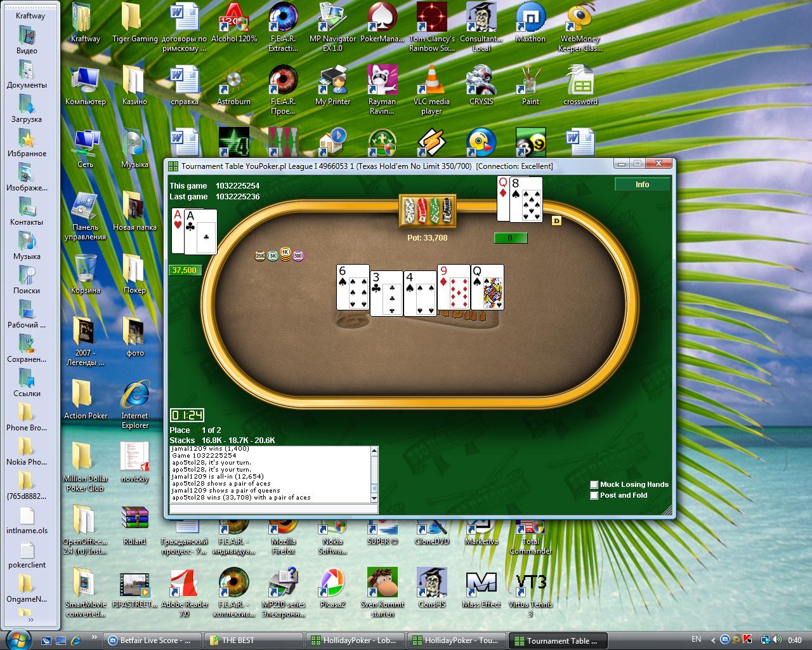Open Поиски in the Kraftway sidebar
This screenshot has width=812, height=650.
point(27,279)
